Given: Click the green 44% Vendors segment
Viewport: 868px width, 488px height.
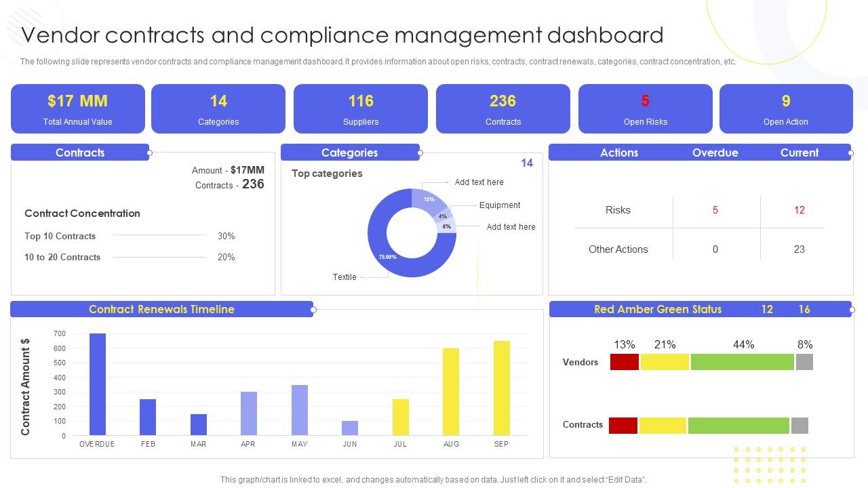Looking at the screenshot, I should tap(742, 361).
